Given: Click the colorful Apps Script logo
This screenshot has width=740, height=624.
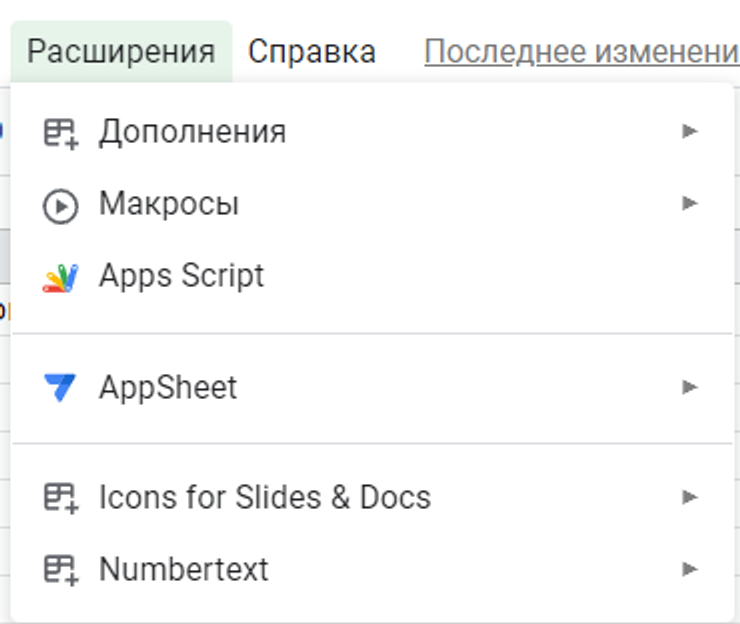Looking at the screenshot, I should click(x=61, y=276).
